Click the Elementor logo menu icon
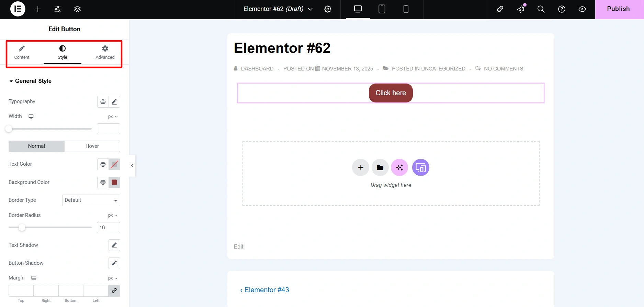The width and height of the screenshot is (644, 307). pos(18,9)
